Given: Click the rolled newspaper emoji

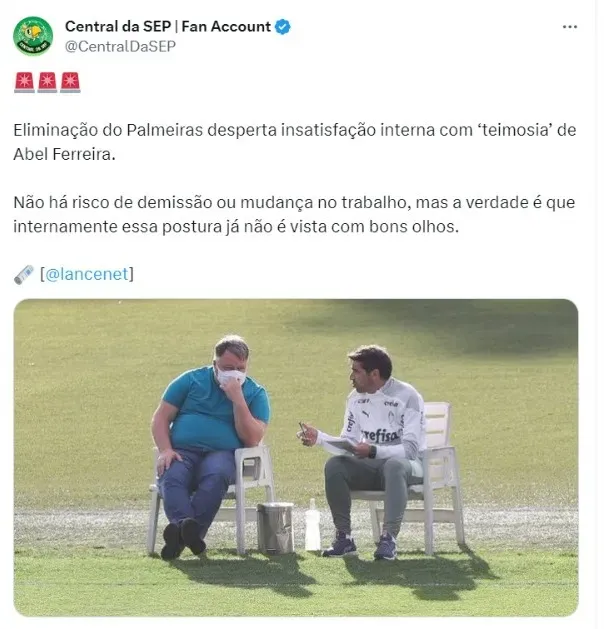Looking at the screenshot, I should point(24,275).
